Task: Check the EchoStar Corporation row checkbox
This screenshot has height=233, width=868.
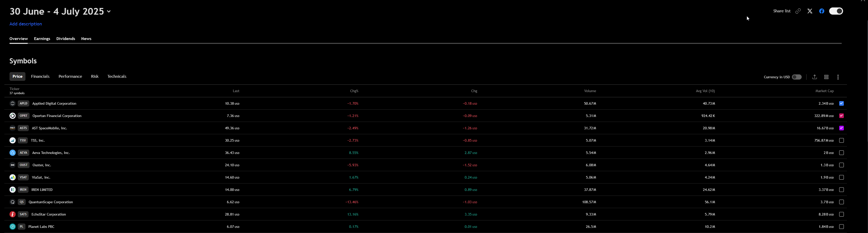Action: coord(841,214)
